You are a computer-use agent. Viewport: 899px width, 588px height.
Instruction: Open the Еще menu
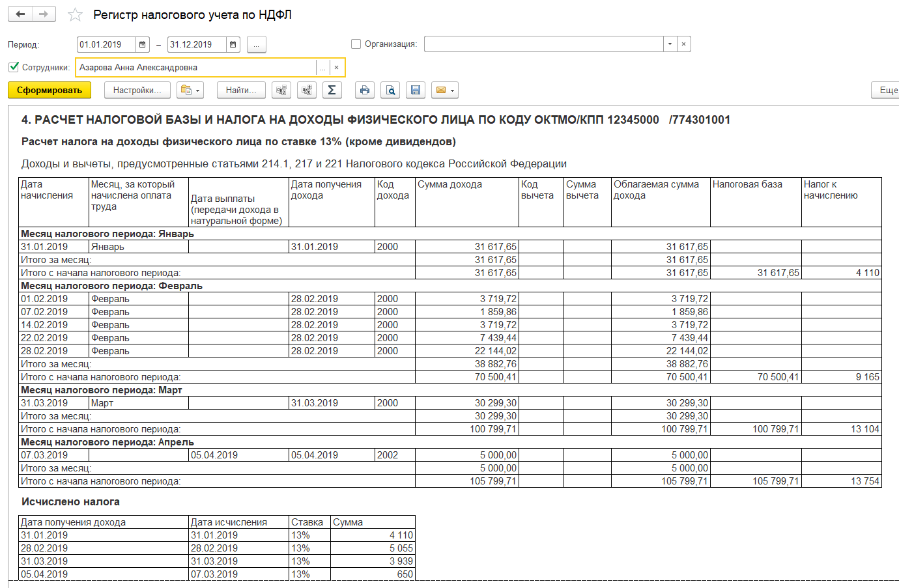tap(887, 90)
